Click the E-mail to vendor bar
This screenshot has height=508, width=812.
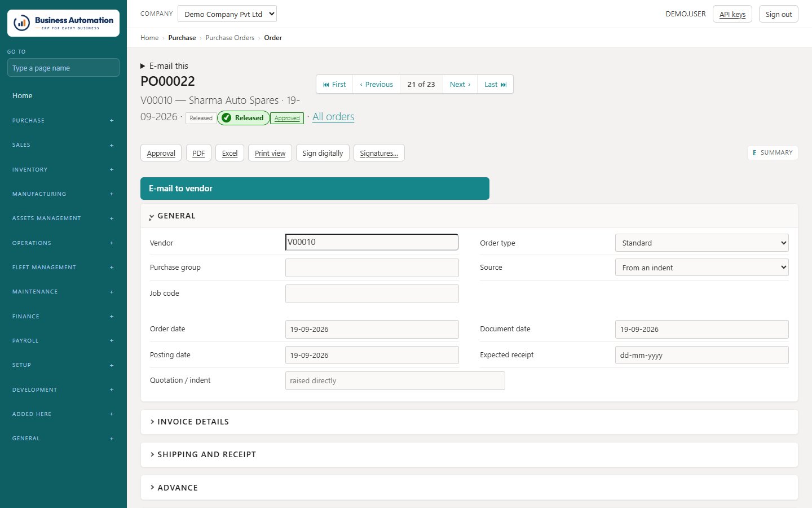coord(315,189)
